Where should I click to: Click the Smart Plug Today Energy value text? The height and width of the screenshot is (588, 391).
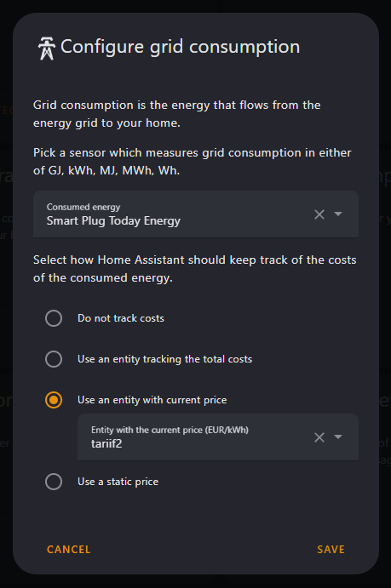pos(113,221)
